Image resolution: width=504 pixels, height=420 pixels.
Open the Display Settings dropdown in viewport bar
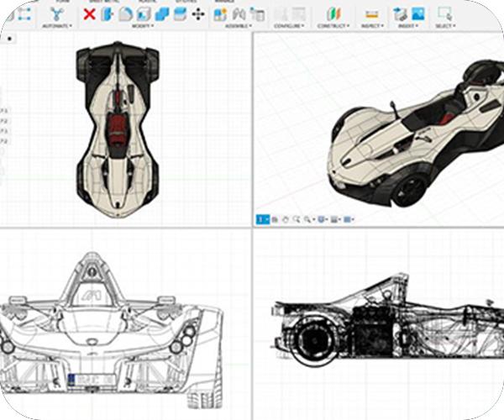(x=324, y=219)
